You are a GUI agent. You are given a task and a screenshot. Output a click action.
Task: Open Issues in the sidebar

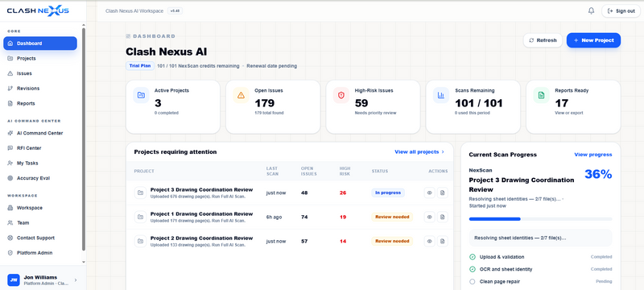pyautogui.click(x=40, y=73)
